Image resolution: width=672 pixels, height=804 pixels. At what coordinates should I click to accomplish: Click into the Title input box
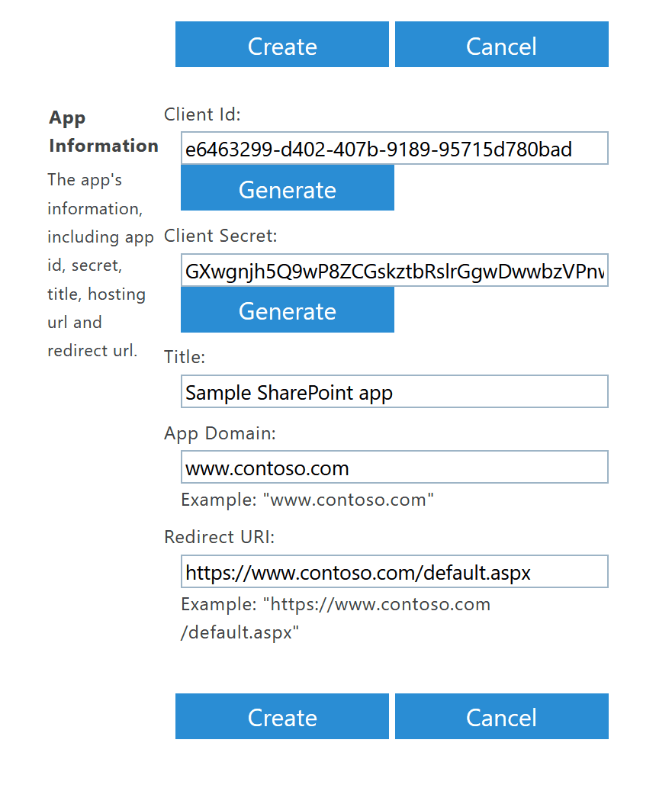coord(394,392)
